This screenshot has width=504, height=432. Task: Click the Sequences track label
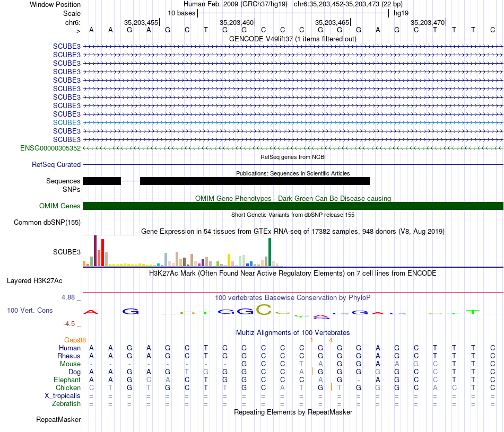63,181
